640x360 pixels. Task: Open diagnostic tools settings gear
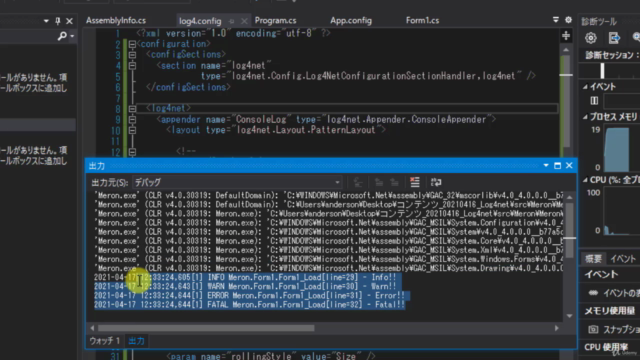591,38
